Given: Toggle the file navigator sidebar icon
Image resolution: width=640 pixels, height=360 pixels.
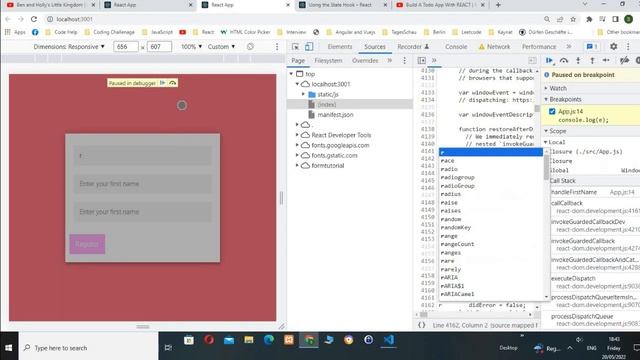Looking at the screenshot, I should click(x=422, y=60).
